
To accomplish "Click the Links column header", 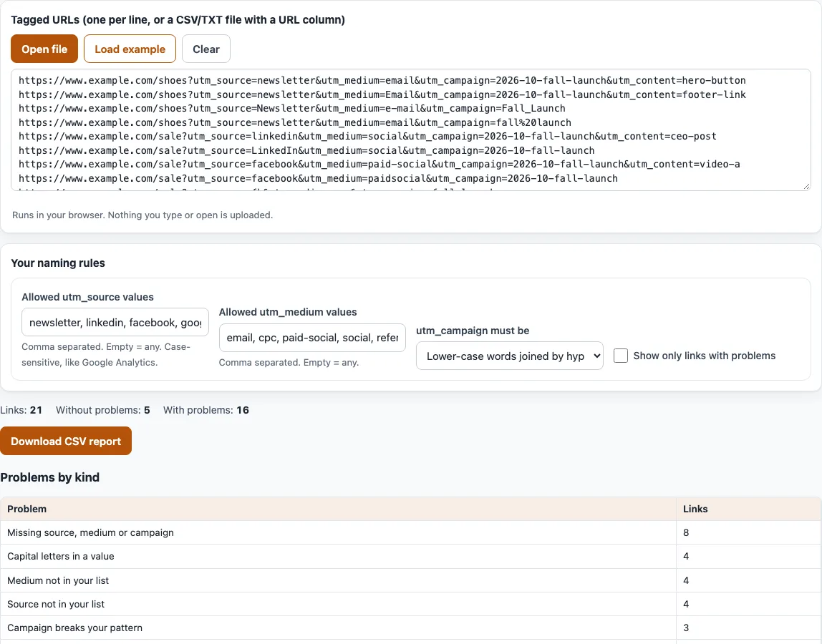I will coord(749,509).
